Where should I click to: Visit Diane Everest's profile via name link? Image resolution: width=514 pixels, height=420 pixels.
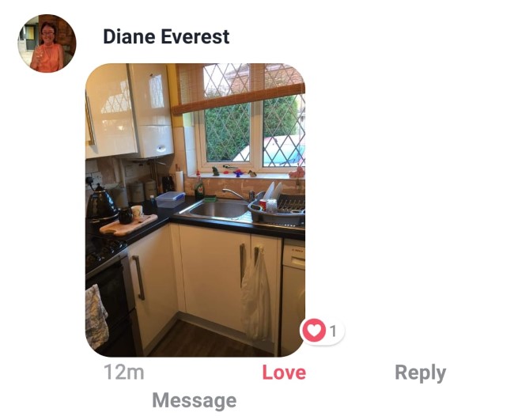[166, 36]
